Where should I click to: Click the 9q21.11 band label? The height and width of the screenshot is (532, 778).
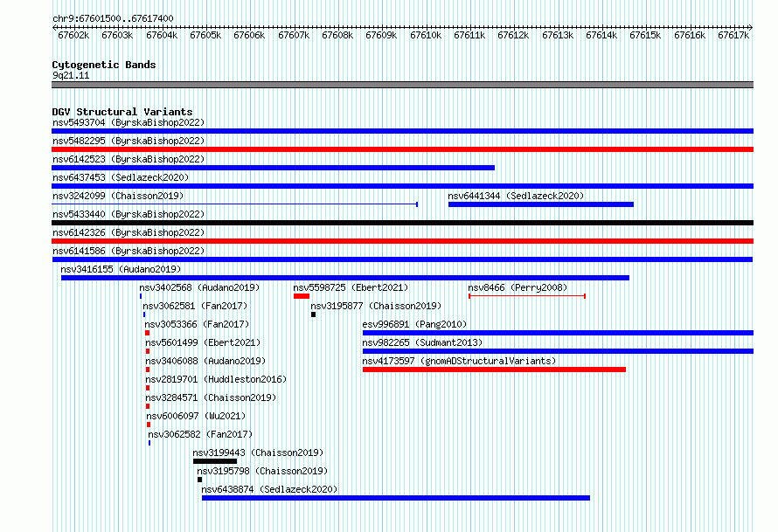tap(71, 76)
